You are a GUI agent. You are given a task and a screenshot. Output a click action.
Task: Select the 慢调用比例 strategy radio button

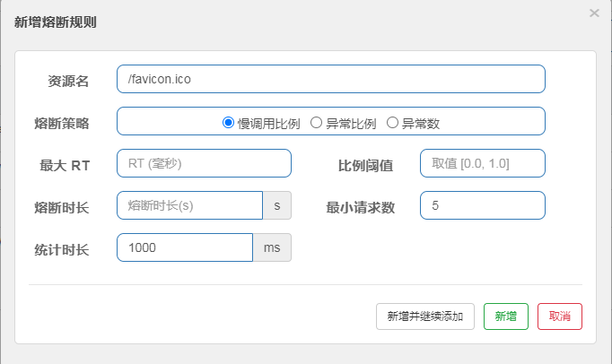coord(228,123)
